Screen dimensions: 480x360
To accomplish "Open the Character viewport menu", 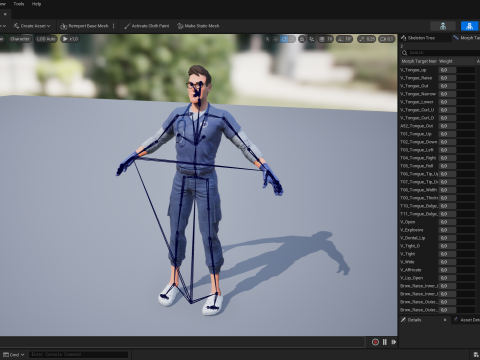I will click(x=20, y=39).
